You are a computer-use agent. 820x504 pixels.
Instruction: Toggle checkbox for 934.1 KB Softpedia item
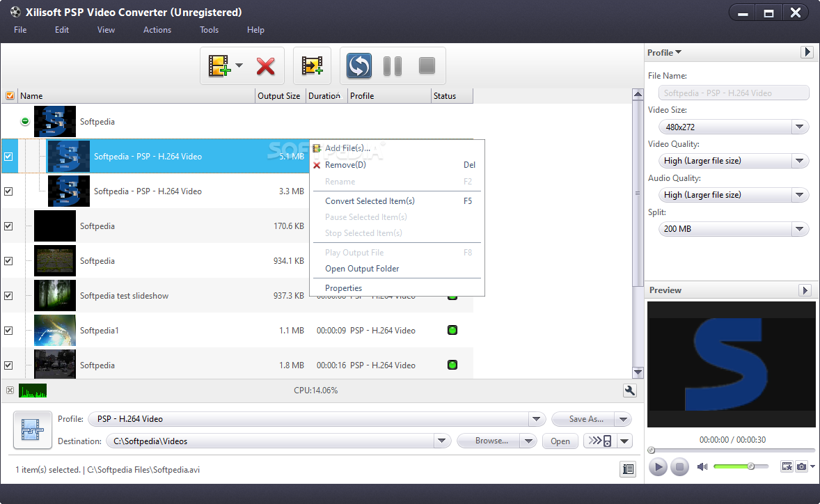pyautogui.click(x=8, y=261)
